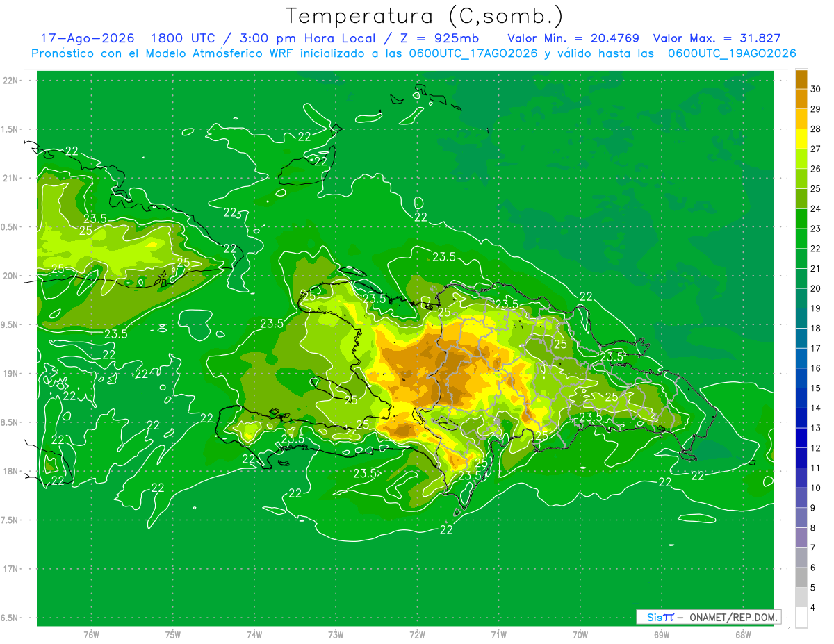Click the colorbar label "17"
834x644 pixels.
815,348
